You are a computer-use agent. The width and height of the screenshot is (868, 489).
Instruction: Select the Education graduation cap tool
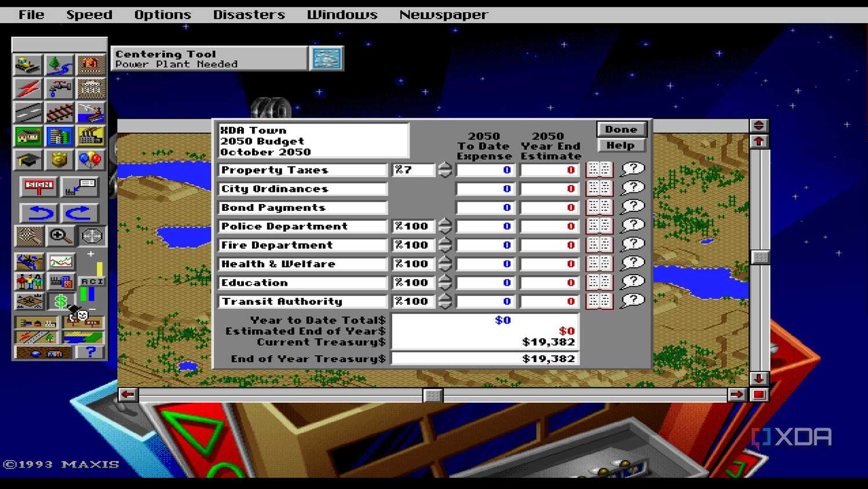tap(28, 160)
